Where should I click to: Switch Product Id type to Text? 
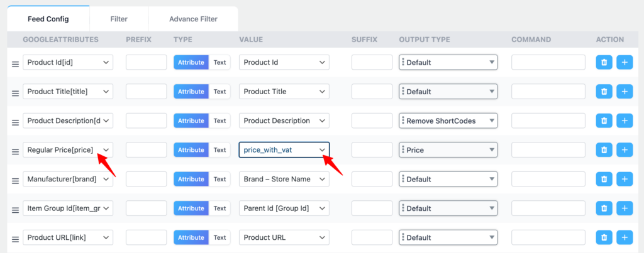[219, 62]
